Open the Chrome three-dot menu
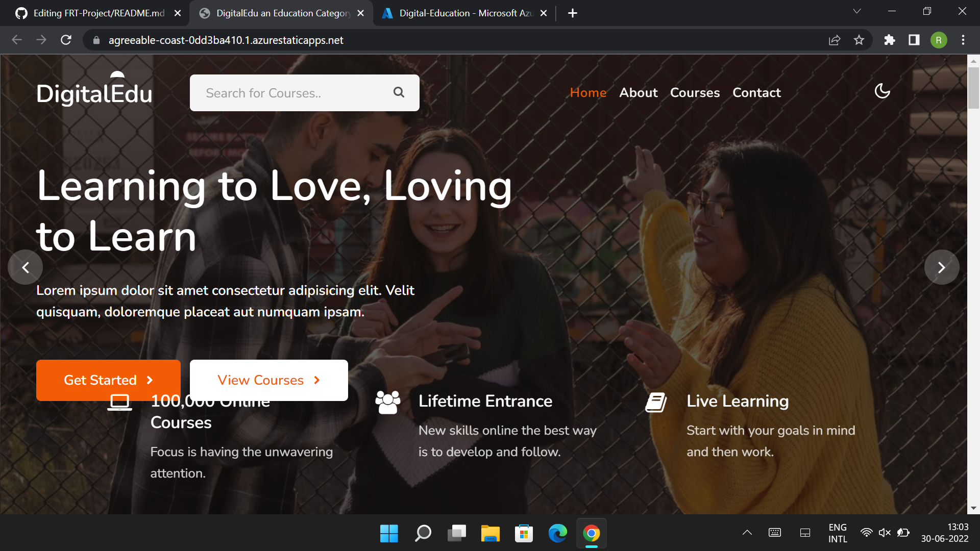 coord(963,40)
